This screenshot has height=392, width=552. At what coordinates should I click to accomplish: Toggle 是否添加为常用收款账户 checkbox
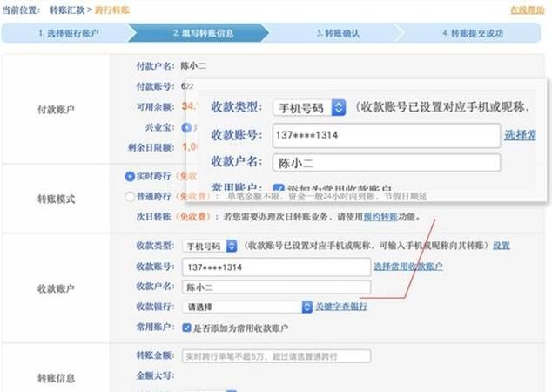pyautogui.click(x=186, y=328)
